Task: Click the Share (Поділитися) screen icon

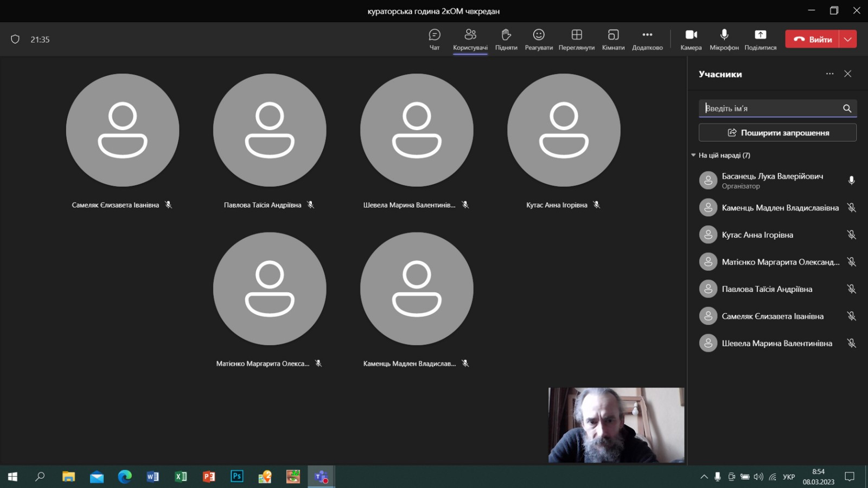Action: (760, 35)
